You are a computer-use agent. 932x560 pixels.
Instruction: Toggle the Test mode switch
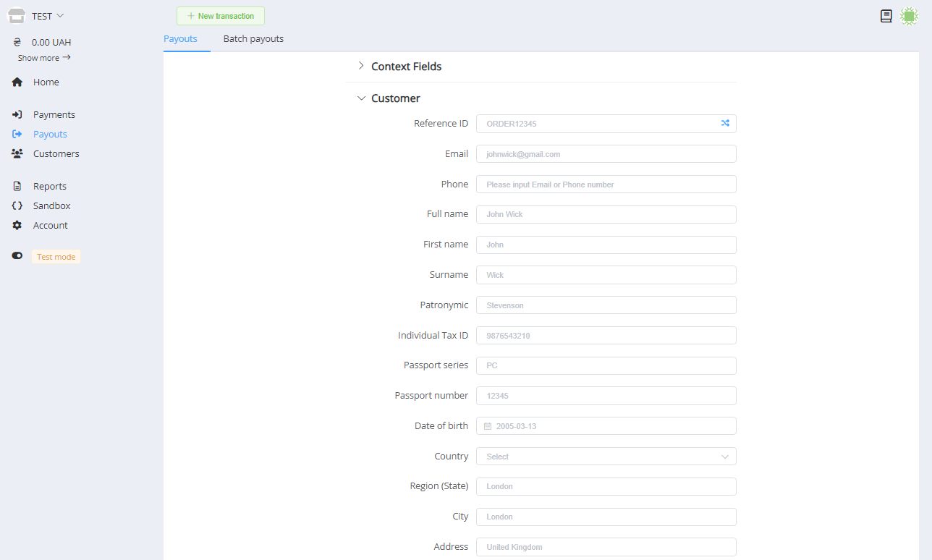[x=17, y=256]
